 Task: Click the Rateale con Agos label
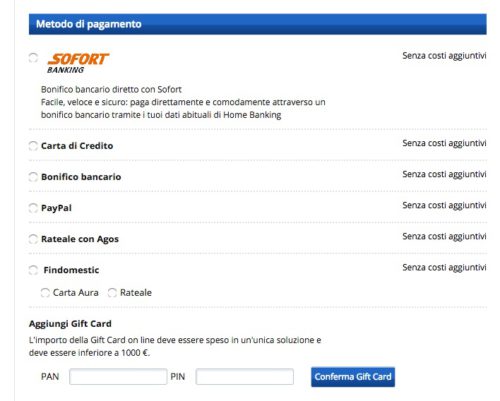tap(80, 239)
